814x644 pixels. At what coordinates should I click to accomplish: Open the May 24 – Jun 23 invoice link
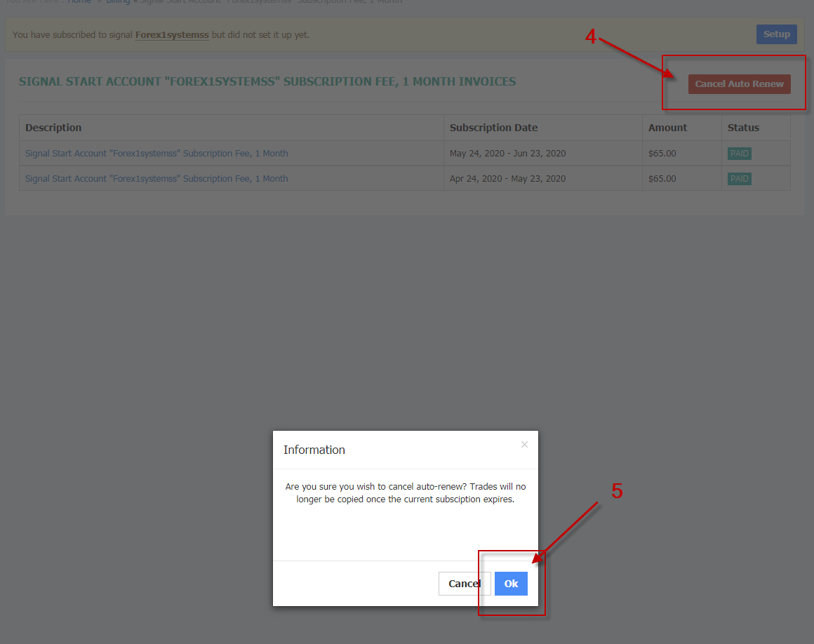(156, 153)
